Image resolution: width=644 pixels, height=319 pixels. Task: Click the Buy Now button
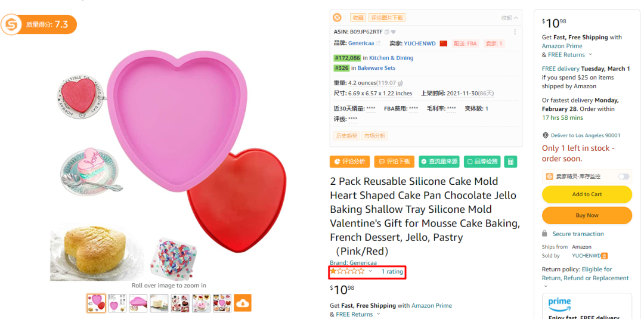(587, 215)
